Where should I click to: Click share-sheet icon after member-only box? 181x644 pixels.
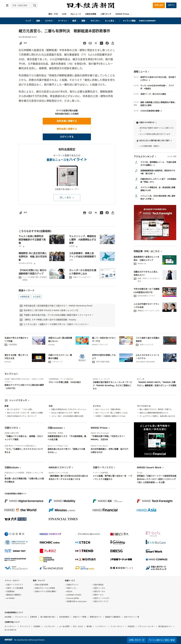[x=113, y=213]
